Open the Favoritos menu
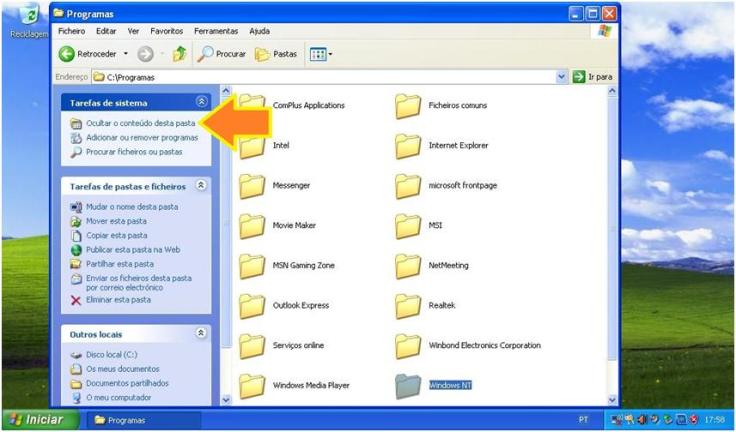736x432 pixels. click(167, 31)
